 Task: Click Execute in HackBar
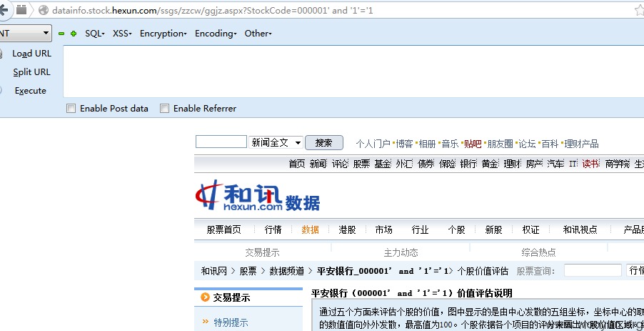[x=31, y=91]
